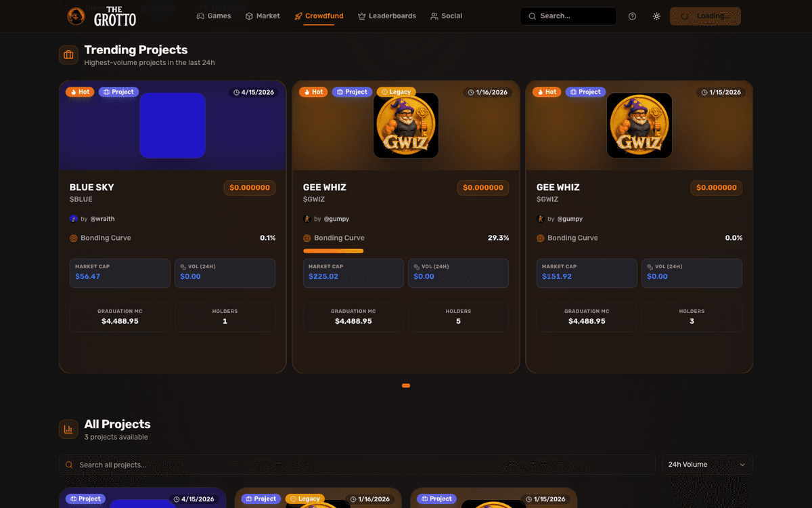Go to Leaderboards
812x508 pixels.
point(387,16)
